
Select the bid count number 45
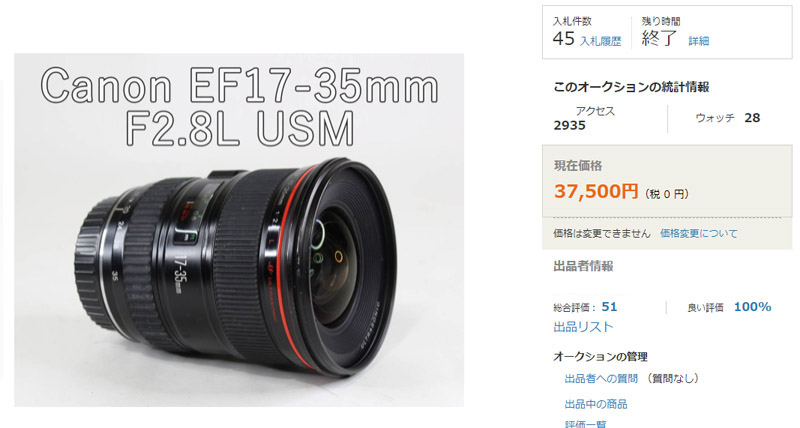click(x=563, y=39)
